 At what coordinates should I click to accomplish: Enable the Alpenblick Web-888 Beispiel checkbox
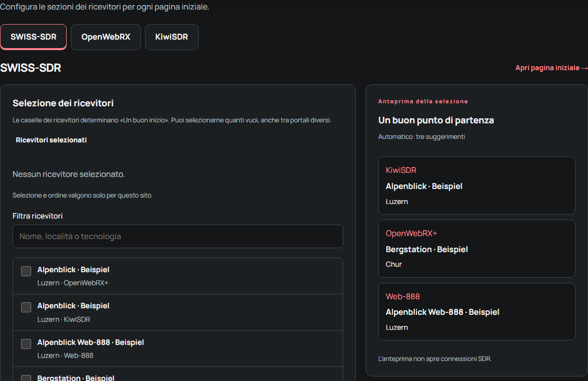26,343
